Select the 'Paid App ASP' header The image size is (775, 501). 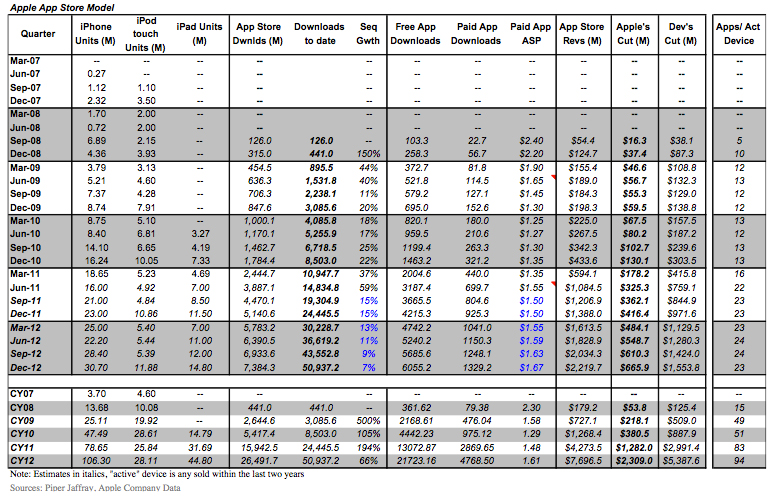point(531,34)
